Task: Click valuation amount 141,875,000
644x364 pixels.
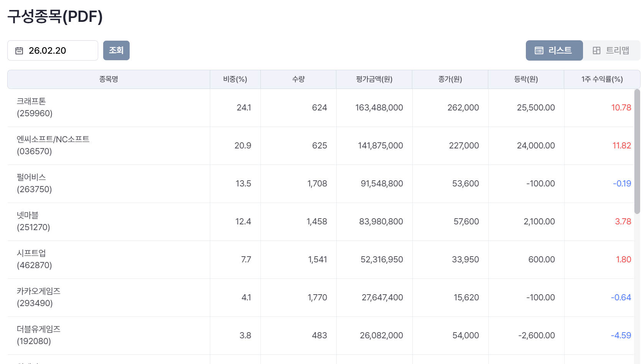Action: point(380,145)
